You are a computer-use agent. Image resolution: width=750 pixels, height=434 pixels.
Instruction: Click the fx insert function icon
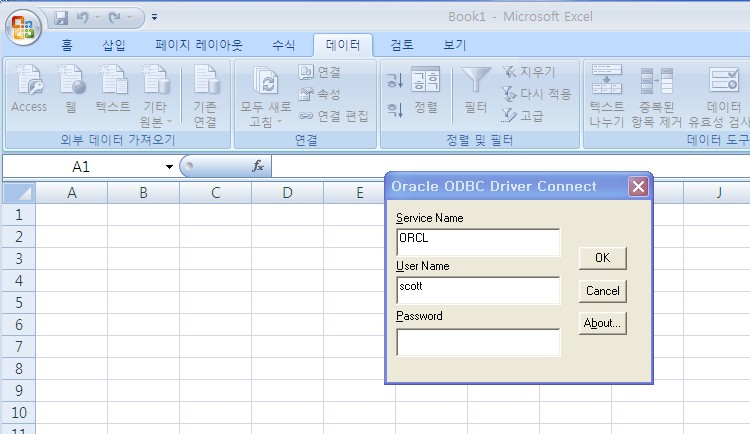click(258, 166)
